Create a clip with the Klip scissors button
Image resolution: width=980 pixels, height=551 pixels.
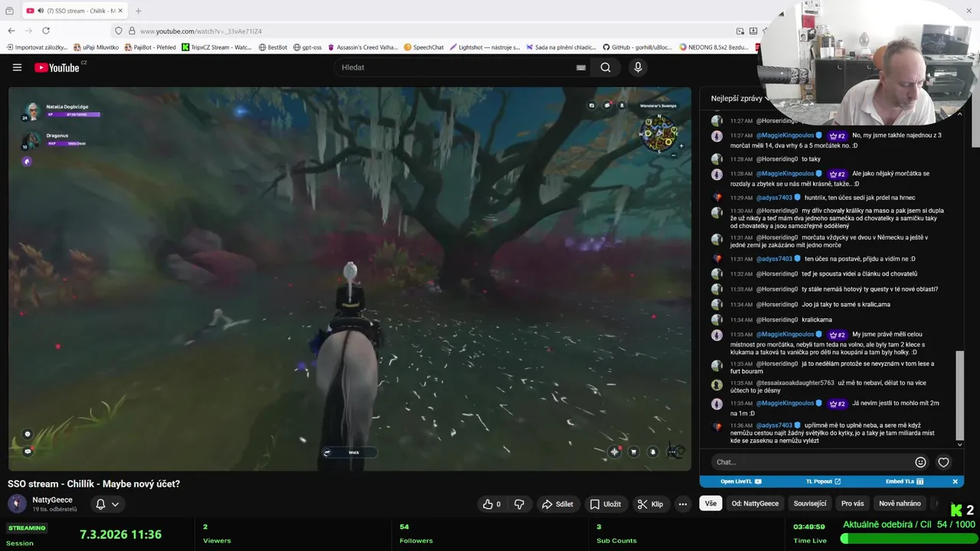coord(650,504)
